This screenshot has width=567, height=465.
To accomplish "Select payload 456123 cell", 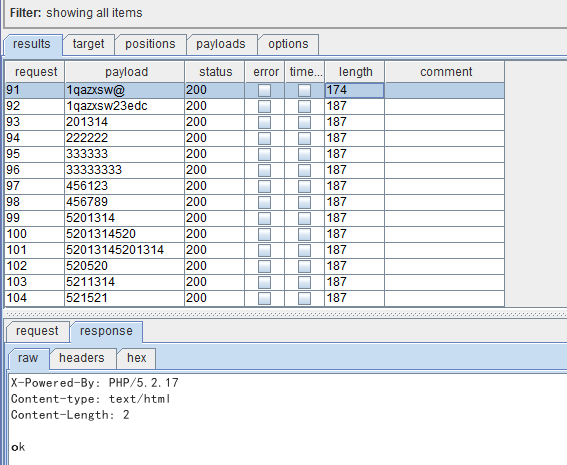I will click(125, 186).
